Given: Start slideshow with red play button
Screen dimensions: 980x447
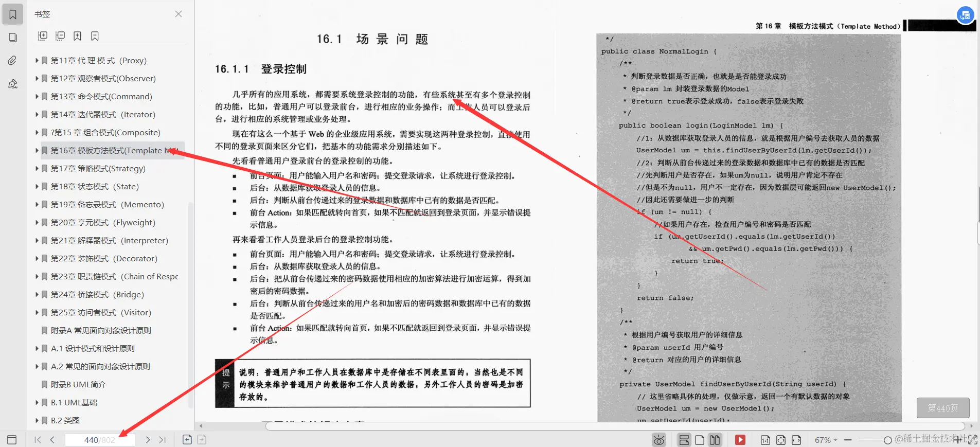Looking at the screenshot, I should (740, 440).
